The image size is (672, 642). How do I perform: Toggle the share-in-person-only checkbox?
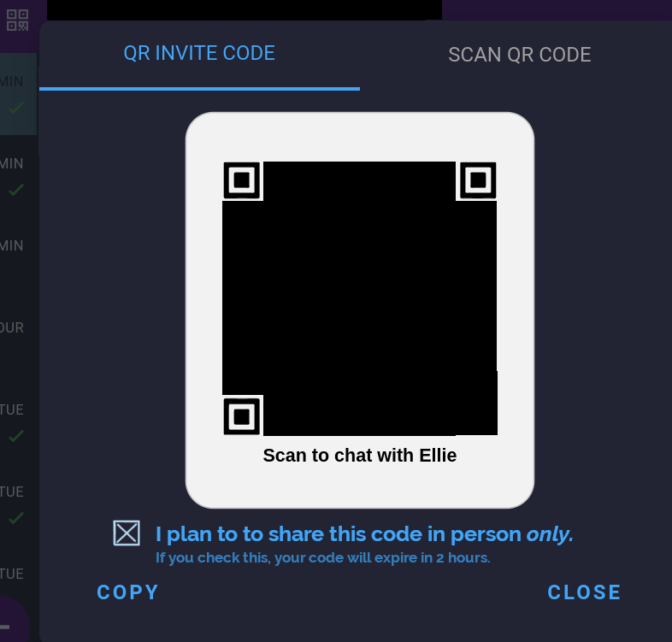pyautogui.click(x=127, y=533)
